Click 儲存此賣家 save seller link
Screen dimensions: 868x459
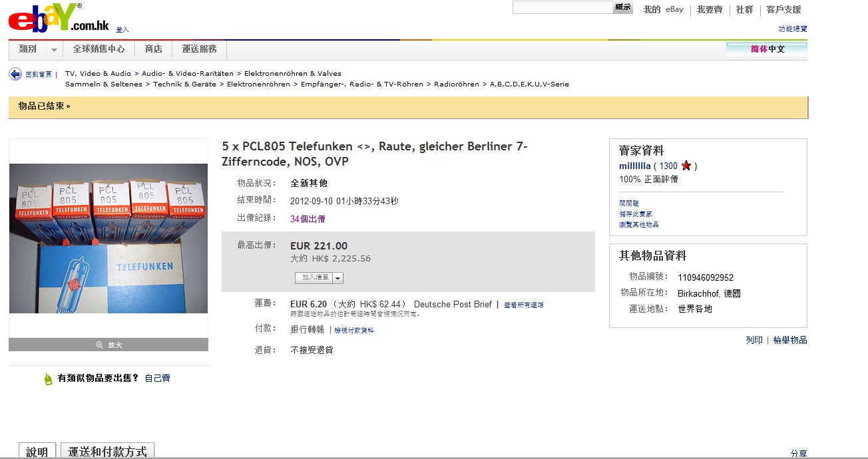(x=636, y=214)
